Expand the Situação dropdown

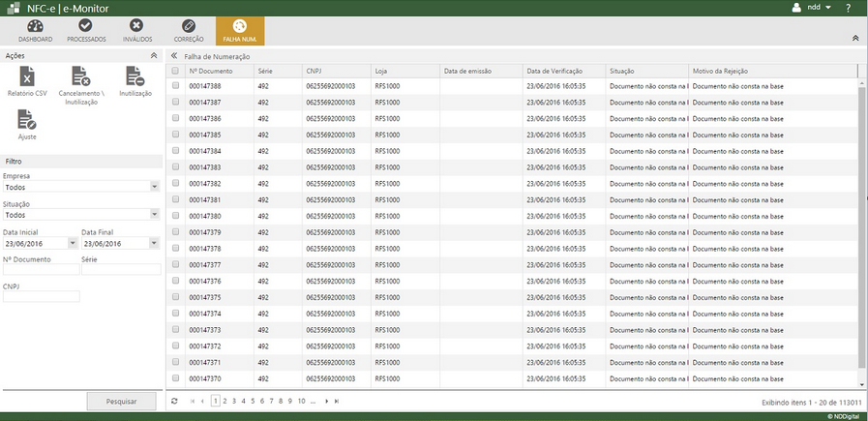[155, 215]
